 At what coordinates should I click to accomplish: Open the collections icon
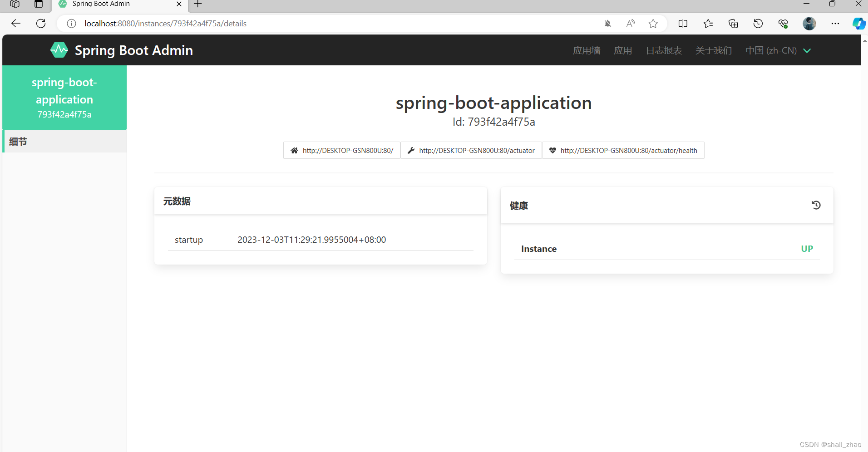click(x=733, y=24)
